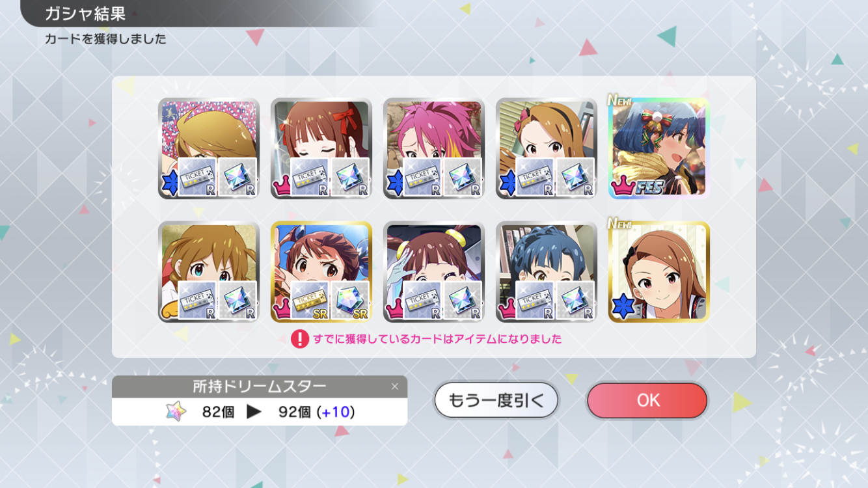Tap the Dream Star rainbow star icon
The image size is (868, 488).
coord(176,411)
